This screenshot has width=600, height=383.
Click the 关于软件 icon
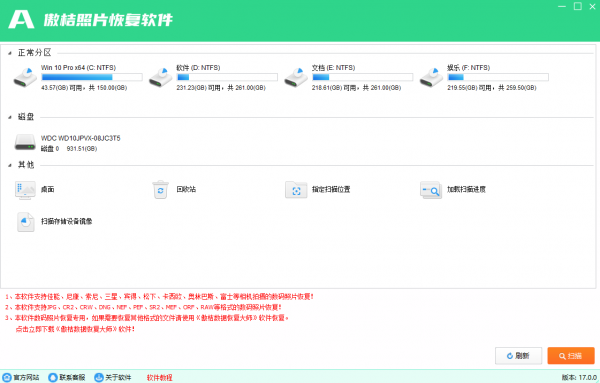tap(99, 378)
